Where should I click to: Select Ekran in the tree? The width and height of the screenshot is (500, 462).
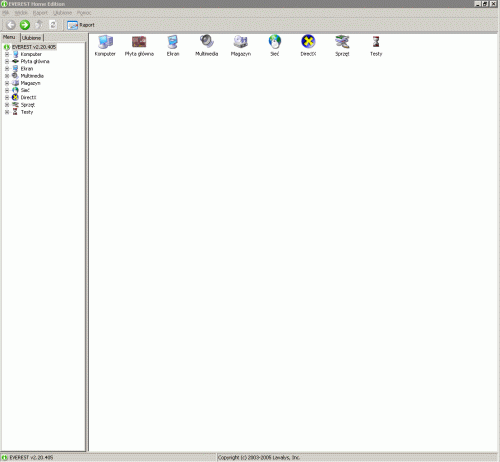[x=27, y=69]
